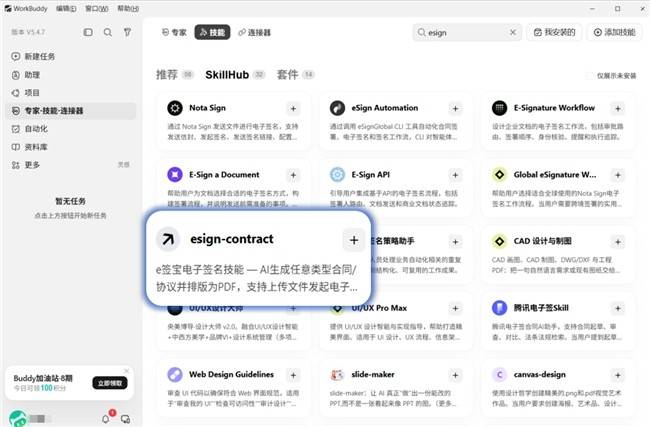
Task: Open 项目 in the sidebar
Action: 70,93
